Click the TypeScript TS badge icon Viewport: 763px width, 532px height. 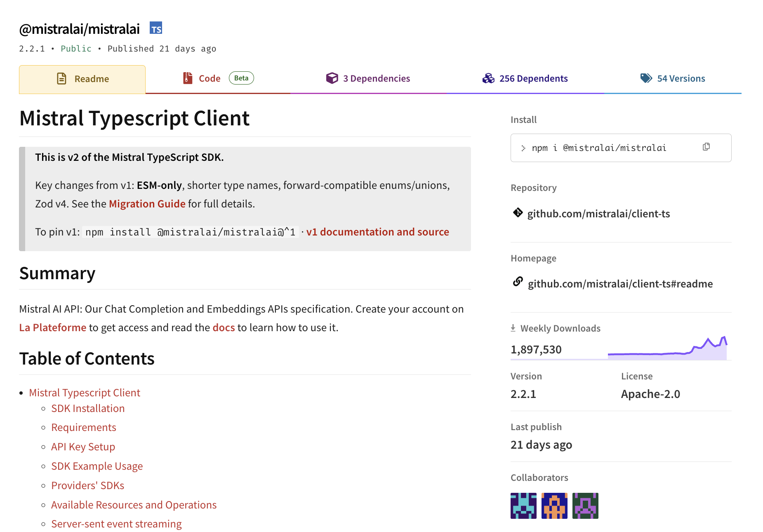[156, 28]
